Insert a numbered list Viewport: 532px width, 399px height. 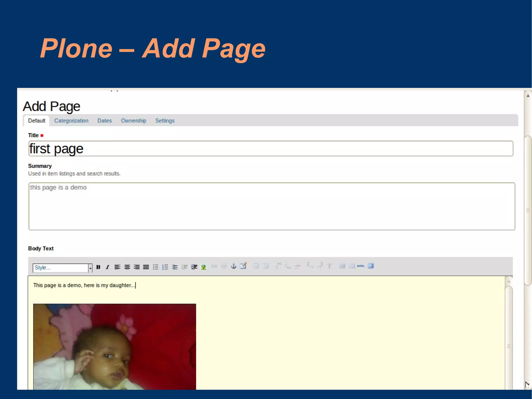(x=165, y=267)
